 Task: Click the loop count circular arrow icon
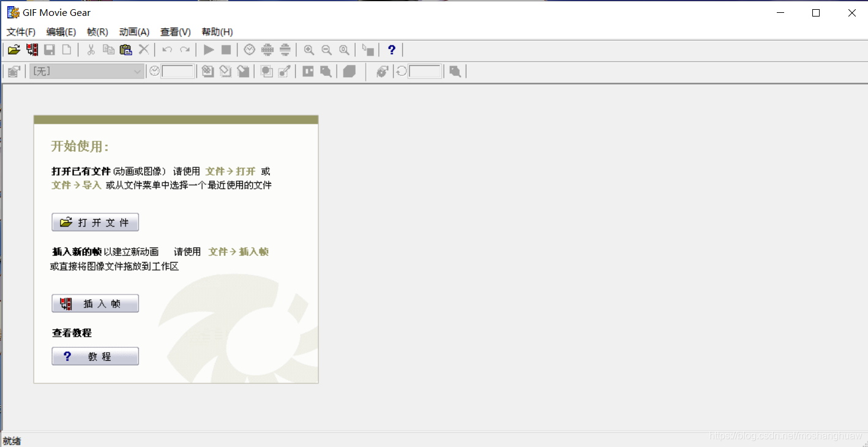point(402,72)
